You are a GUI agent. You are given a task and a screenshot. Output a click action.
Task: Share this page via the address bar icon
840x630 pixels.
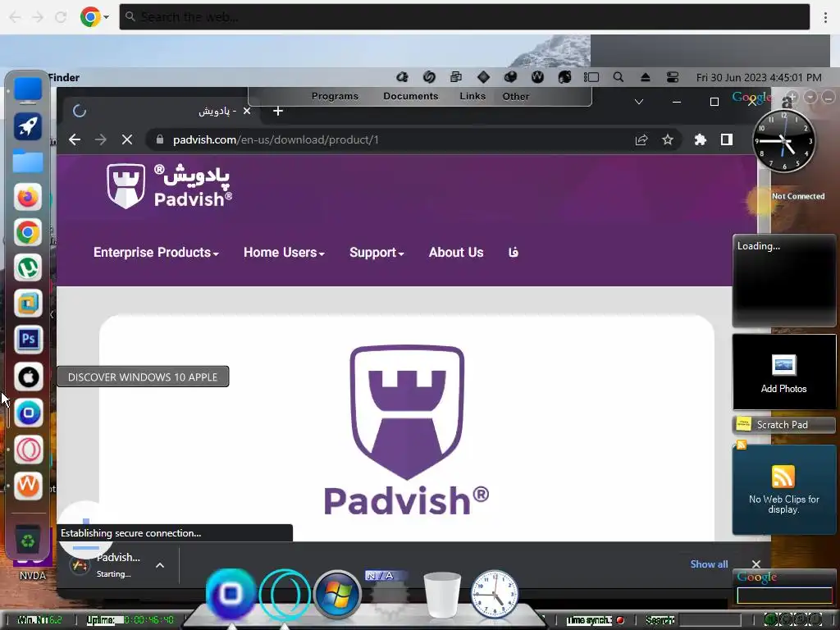[x=641, y=139]
